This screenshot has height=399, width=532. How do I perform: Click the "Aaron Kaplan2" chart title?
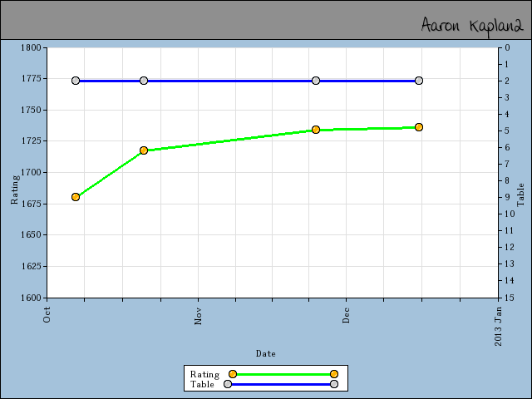click(471, 25)
